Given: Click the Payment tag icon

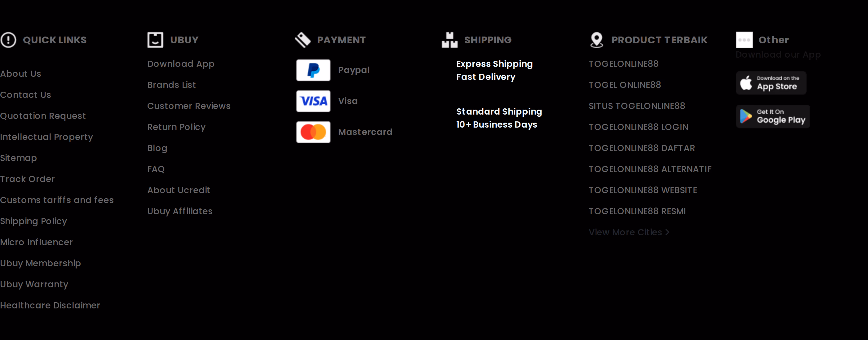Looking at the screenshot, I should pyautogui.click(x=303, y=40).
